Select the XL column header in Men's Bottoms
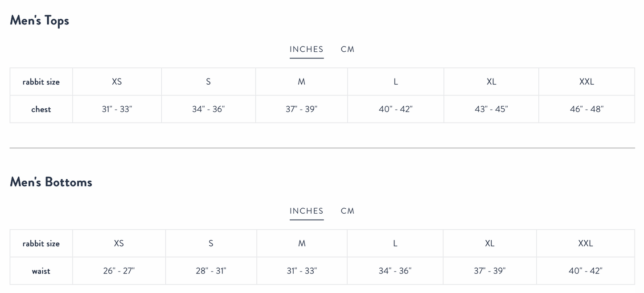This screenshot has width=644, height=293. click(x=489, y=243)
